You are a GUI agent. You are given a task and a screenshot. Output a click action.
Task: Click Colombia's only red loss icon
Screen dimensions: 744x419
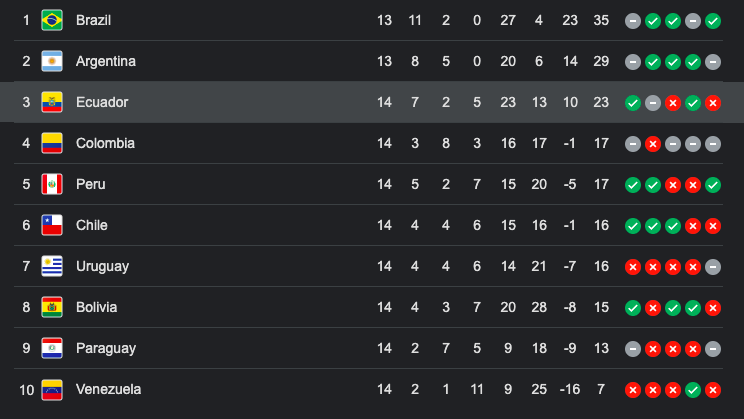tap(653, 144)
